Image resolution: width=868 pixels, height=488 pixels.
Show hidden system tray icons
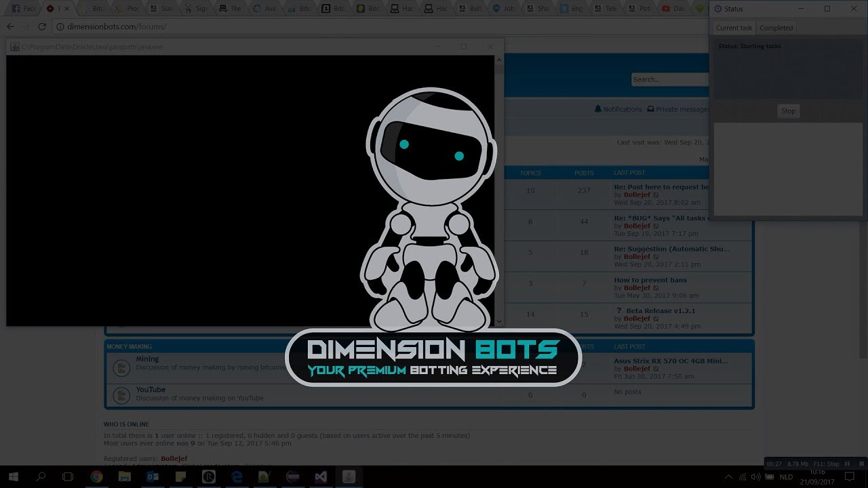[728, 477]
